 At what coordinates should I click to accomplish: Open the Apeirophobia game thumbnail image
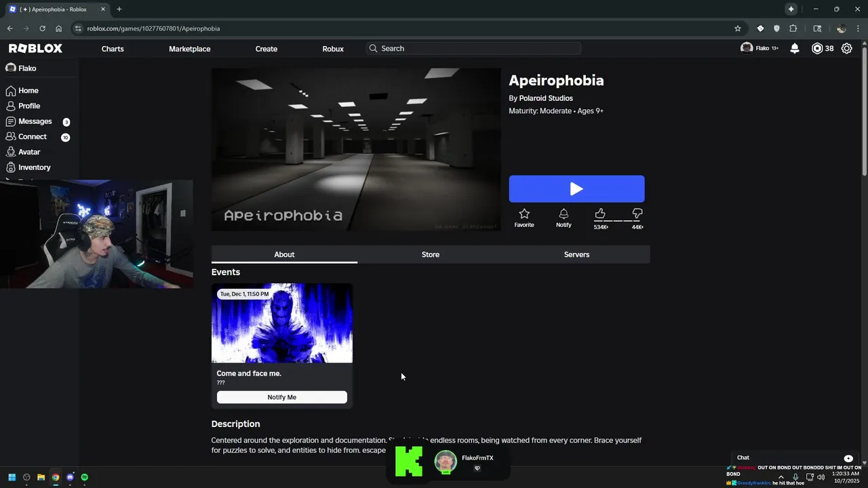[x=356, y=149]
